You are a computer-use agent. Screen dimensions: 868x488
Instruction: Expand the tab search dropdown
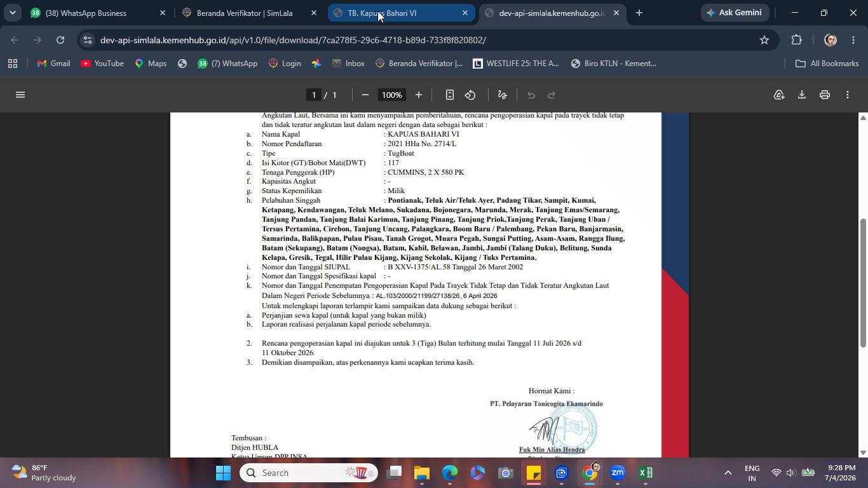coord(12,13)
